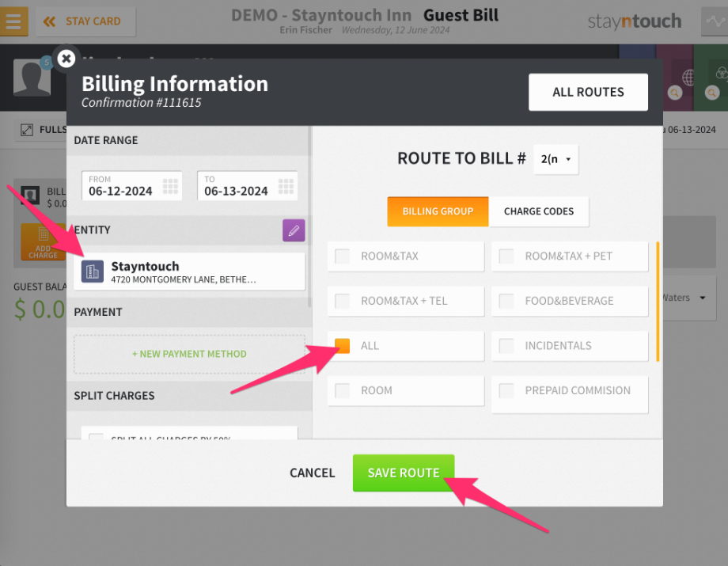The width and height of the screenshot is (728, 566).
Task: Edit entity with purple pencil icon
Action: (294, 230)
